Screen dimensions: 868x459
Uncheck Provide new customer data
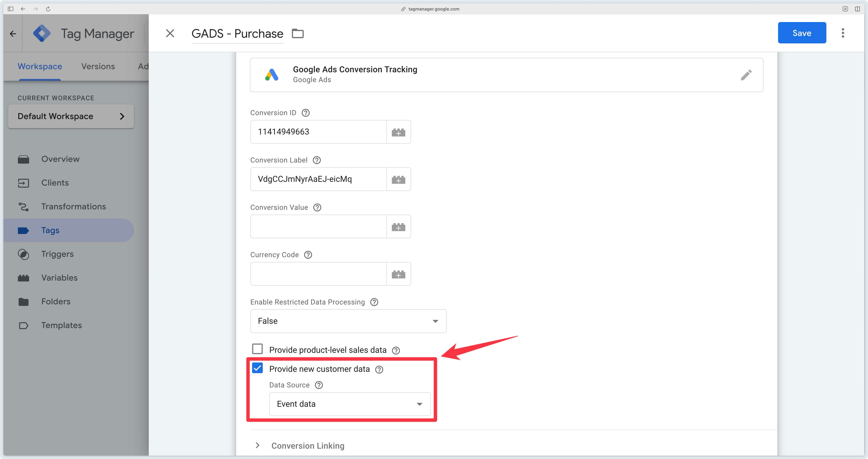(x=258, y=368)
